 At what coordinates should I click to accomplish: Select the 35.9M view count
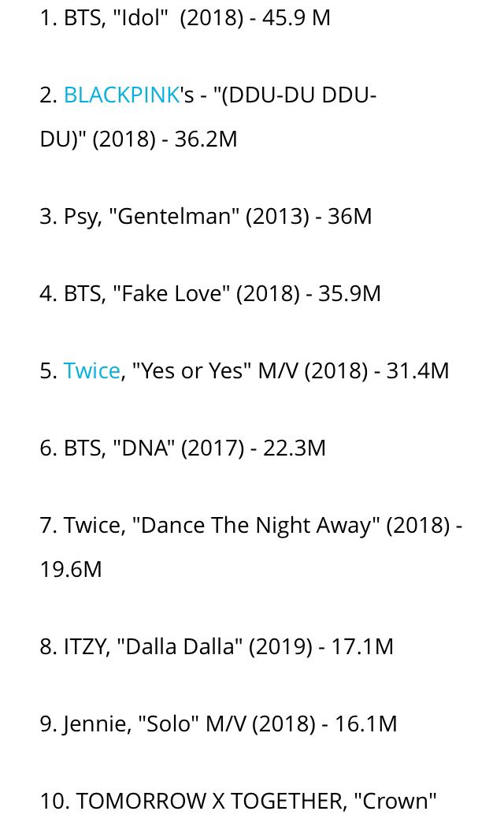pyautogui.click(x=349, y=293)
